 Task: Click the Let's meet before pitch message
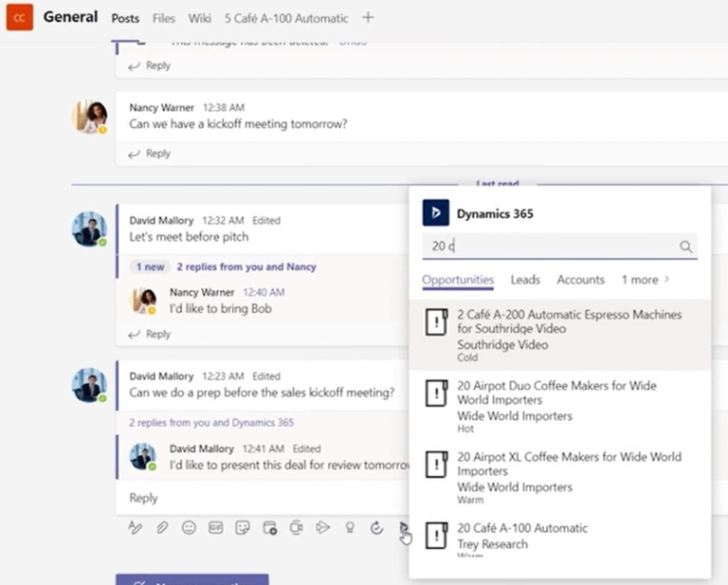click(x=189, y=237)
